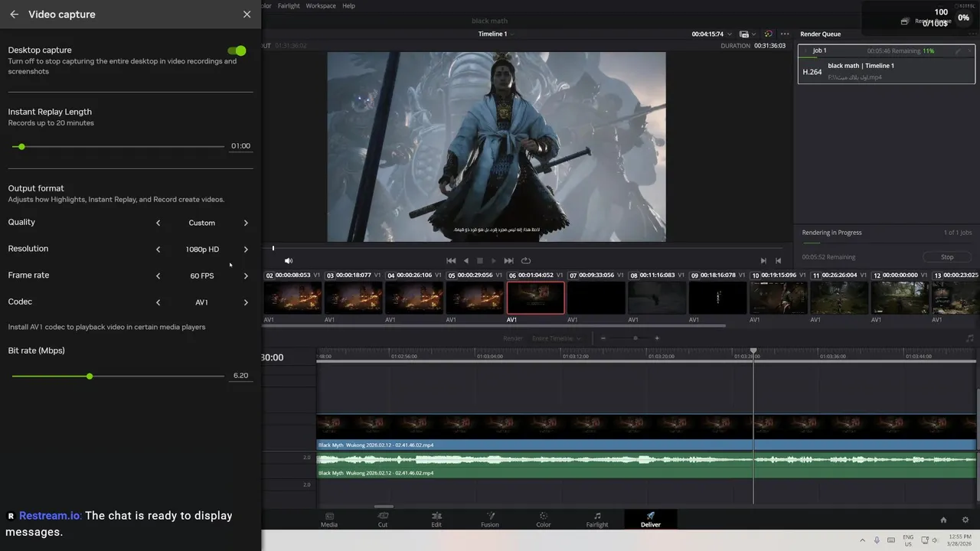This screenshot has width=980, height=551.
Task: Select clip 05 thumbnail
Action: point(475,298)
